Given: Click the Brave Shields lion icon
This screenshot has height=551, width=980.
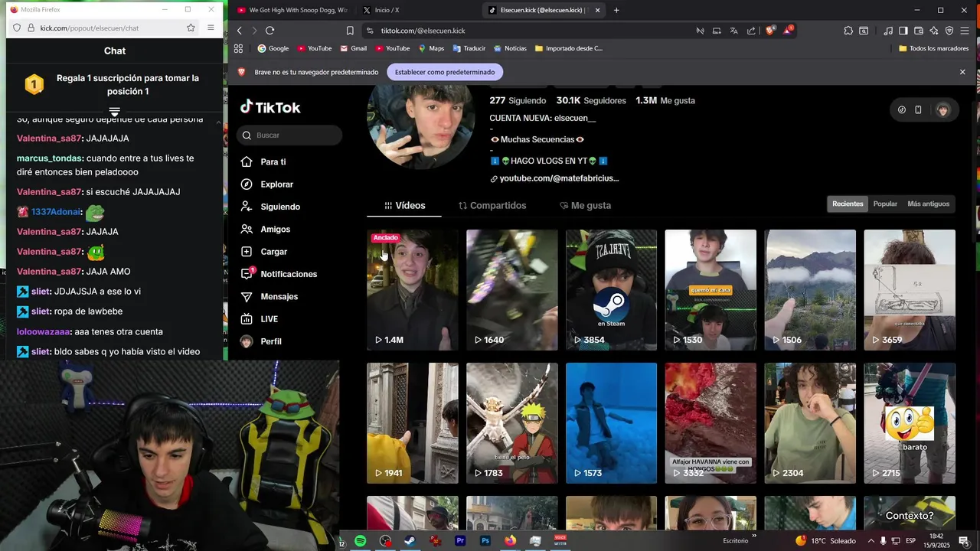Looking at the screenshot, I should click(x=770, y=31).
